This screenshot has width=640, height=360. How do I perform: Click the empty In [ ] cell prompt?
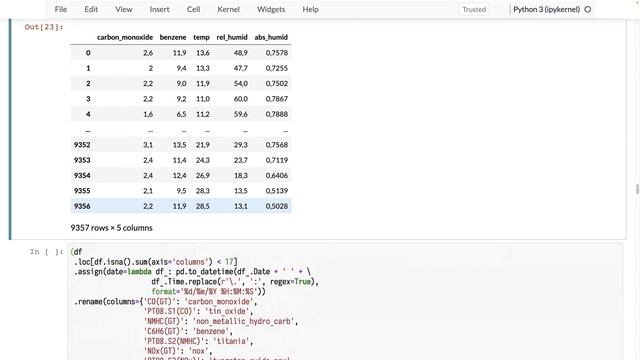pyautogui.click(x=47, y=252)
